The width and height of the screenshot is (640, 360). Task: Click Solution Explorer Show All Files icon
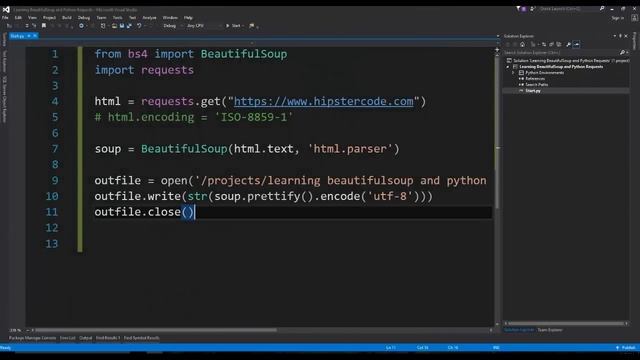[559, 44]
